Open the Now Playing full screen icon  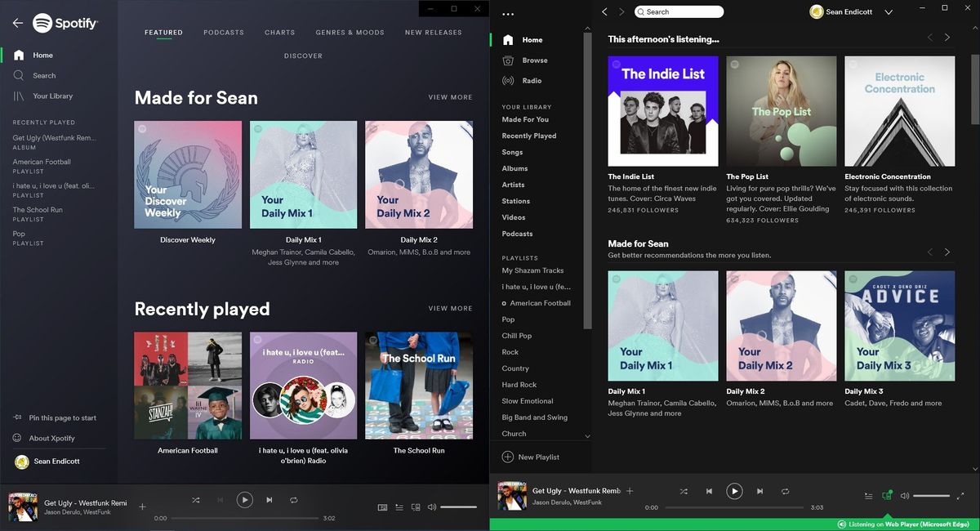(x=960, y=496)
